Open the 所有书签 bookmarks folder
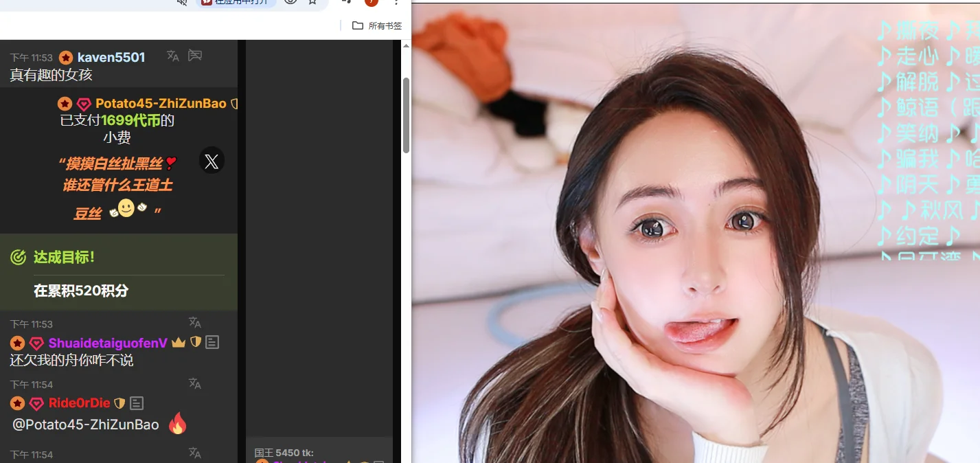 (376, 26)
